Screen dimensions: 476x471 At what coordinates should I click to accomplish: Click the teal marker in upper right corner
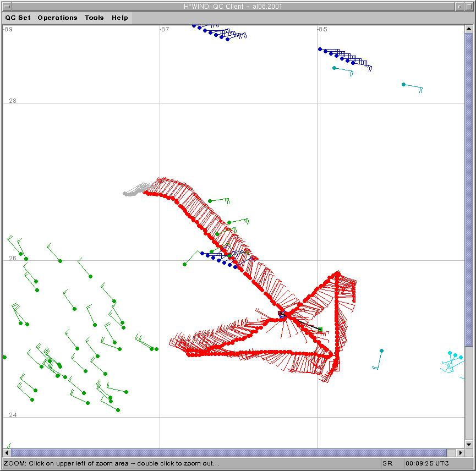403,84
